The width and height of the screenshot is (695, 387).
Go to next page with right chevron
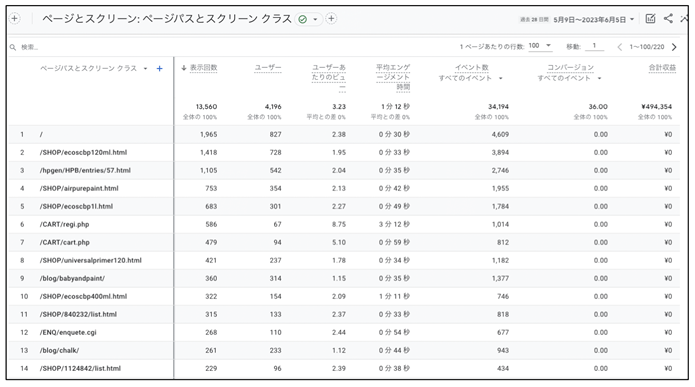[674, 47]
